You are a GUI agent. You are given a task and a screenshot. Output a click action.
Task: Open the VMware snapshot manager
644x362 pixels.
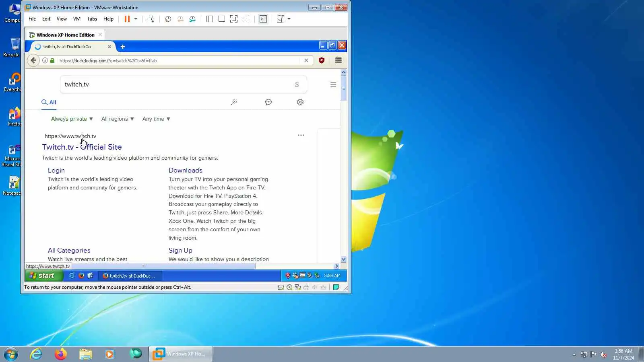point(192,19)
